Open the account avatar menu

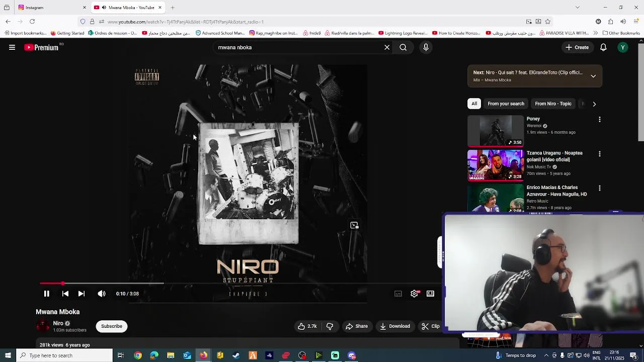pos(623,47)
